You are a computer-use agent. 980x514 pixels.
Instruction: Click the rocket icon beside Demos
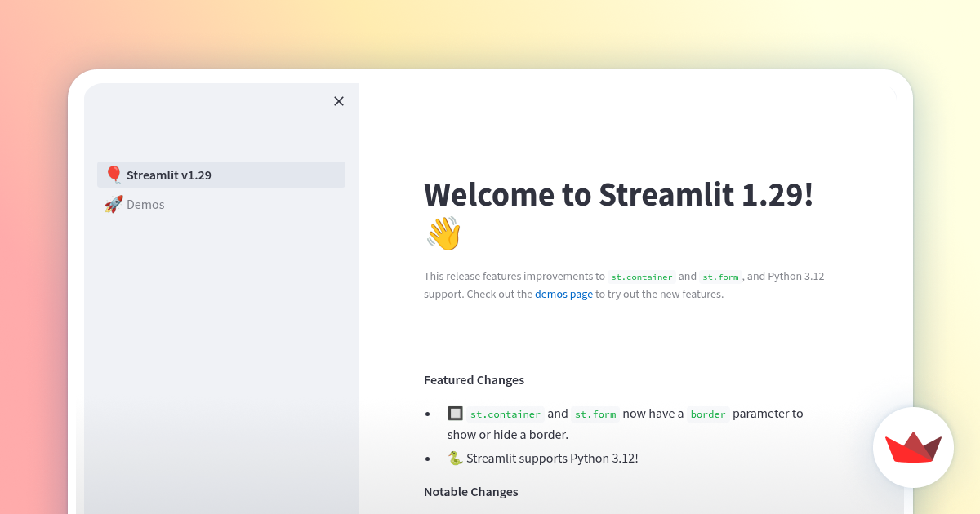pos(114,204)
